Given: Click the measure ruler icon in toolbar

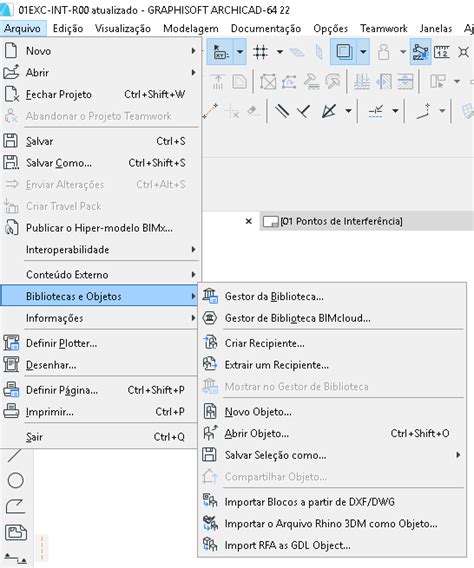Looking at the screenshot, I should (x=441, y=52).
